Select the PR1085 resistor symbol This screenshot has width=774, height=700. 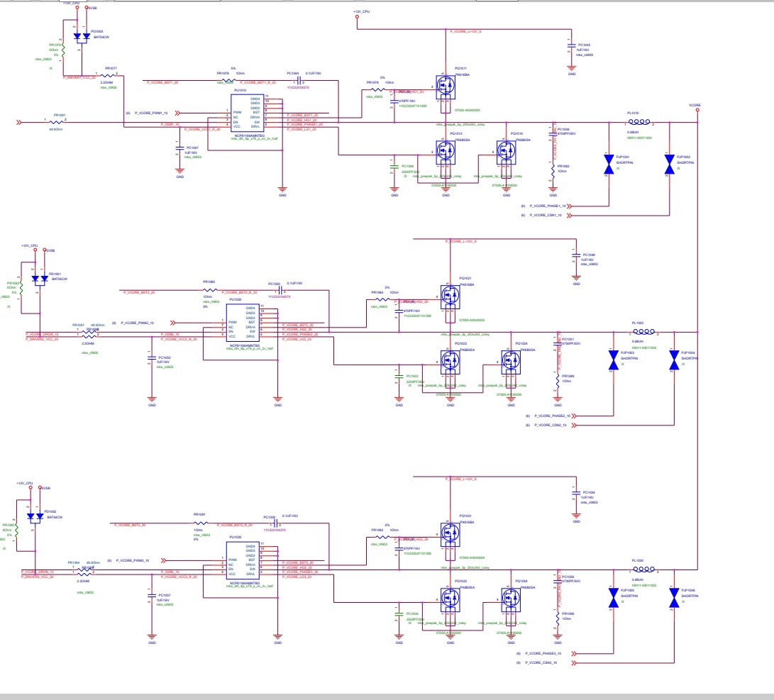tap(209, 290)
